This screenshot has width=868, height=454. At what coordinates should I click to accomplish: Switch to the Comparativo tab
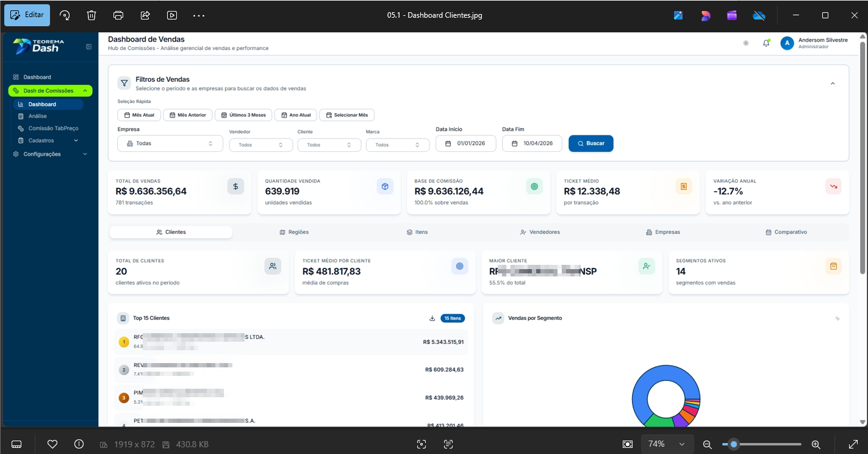pyautogui.click(x=786, y=232)
